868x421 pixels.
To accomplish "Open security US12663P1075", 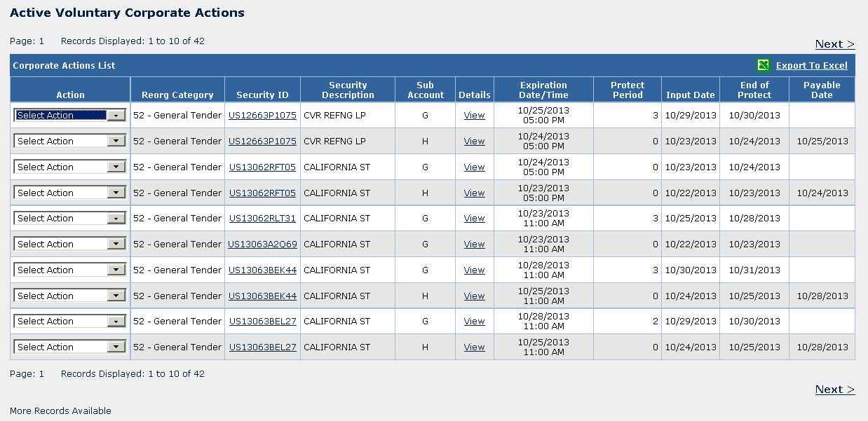I will coord(262,115).
